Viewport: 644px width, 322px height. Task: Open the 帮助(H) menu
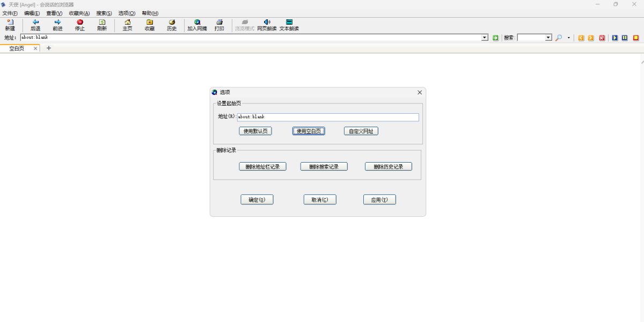[x=150, y=13]
